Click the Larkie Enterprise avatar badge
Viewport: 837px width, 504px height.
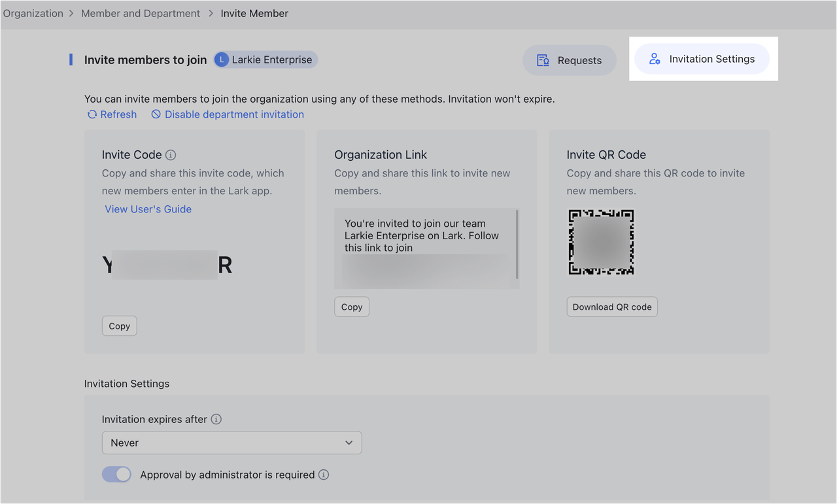point(221,59)
